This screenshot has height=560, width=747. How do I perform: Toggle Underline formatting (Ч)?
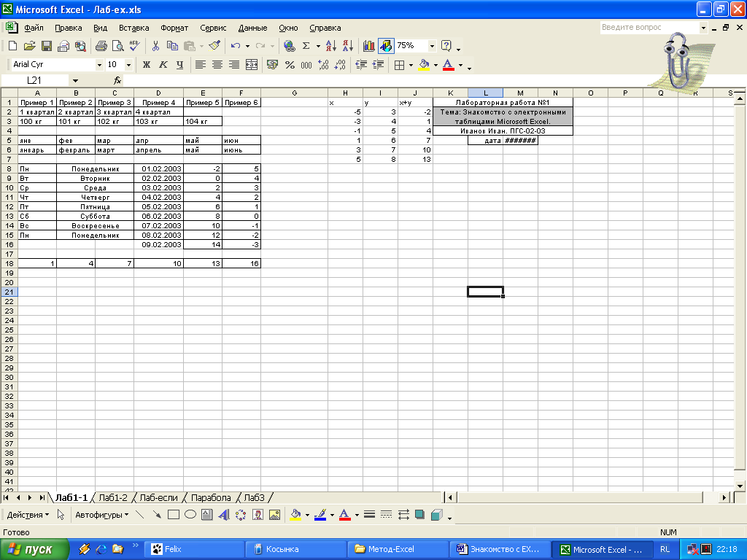(179, 65)
